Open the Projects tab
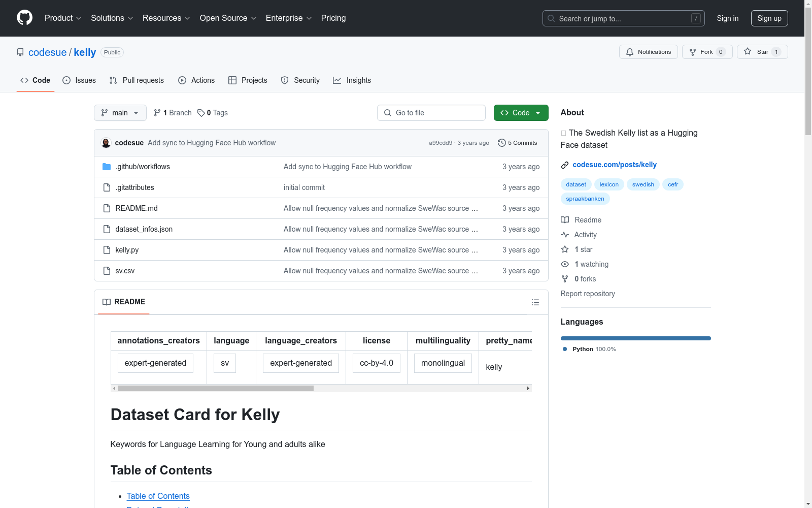 point(248,80)
